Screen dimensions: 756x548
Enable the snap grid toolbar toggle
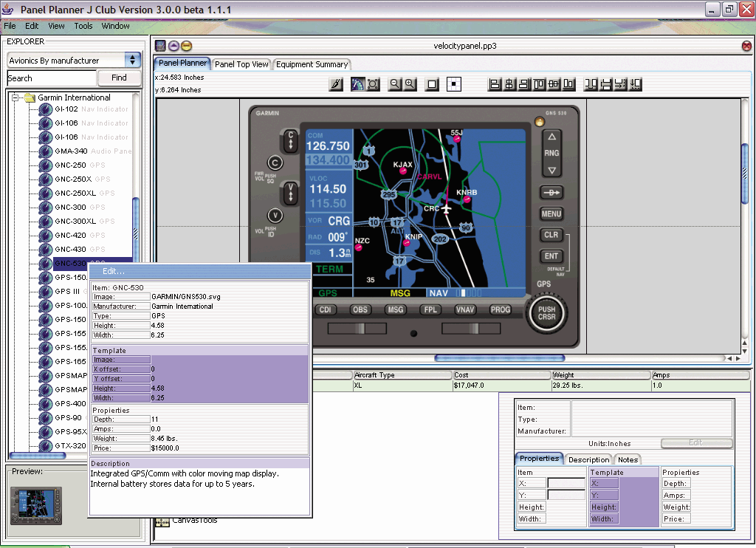pos(453,84)
